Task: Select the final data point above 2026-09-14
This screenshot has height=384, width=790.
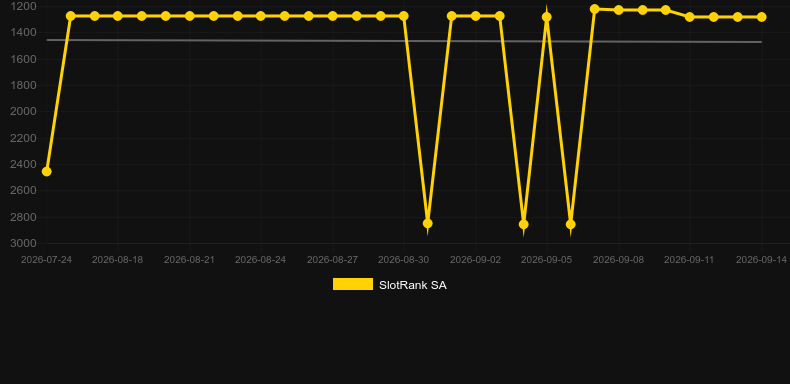Action: [761, 17]
